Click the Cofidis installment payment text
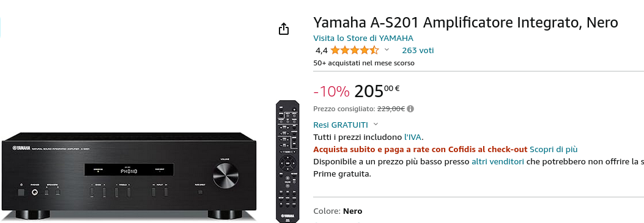The image size is (644, 223). [420, 149]
